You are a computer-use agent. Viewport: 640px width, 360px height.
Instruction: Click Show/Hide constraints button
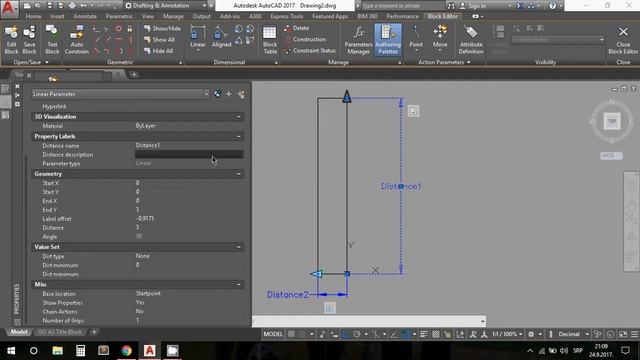tap(162, 29)
